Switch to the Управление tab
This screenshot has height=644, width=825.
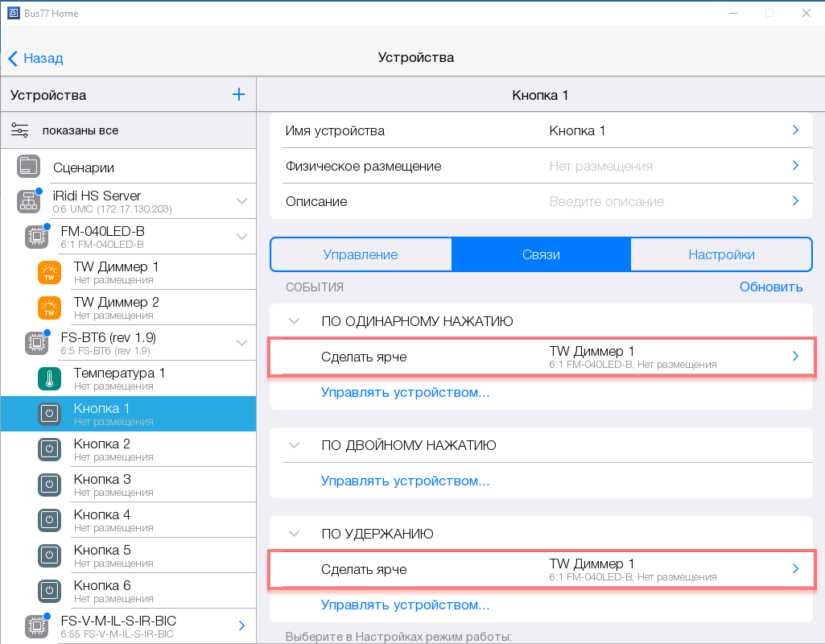click(x=361, y=254)
